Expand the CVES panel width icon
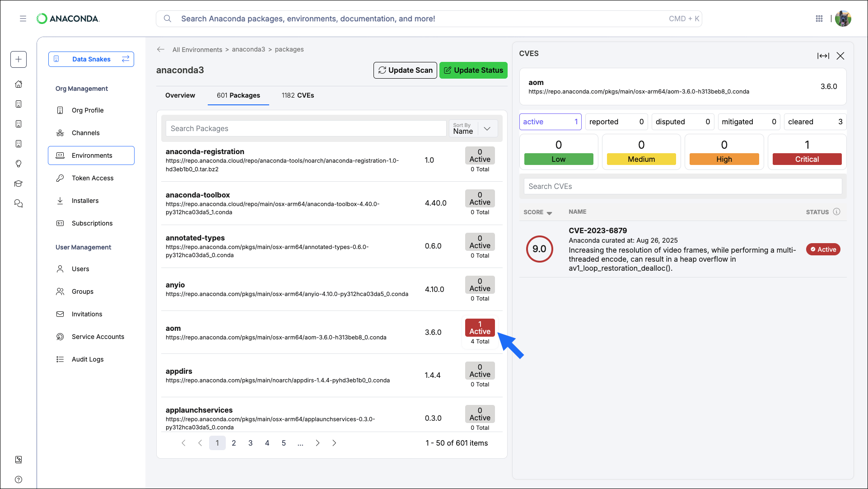The width and height of the screenshot is (868, 489). coord(823,56)
